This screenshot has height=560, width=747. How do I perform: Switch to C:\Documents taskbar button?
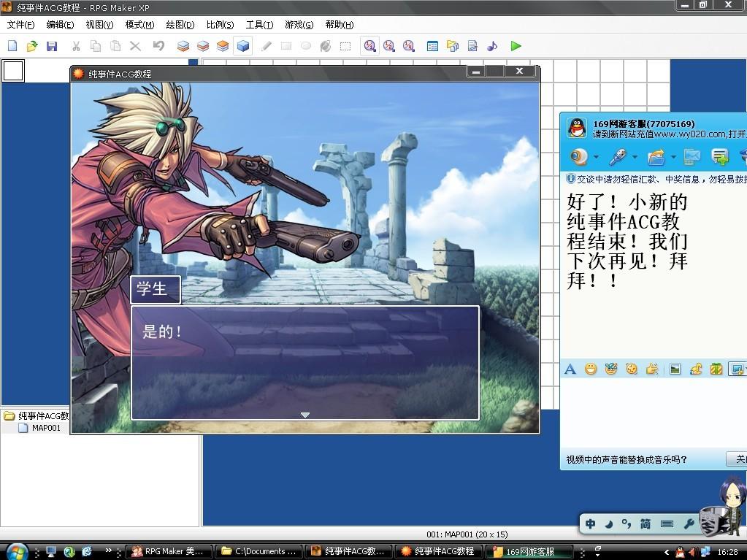(259, 551)
